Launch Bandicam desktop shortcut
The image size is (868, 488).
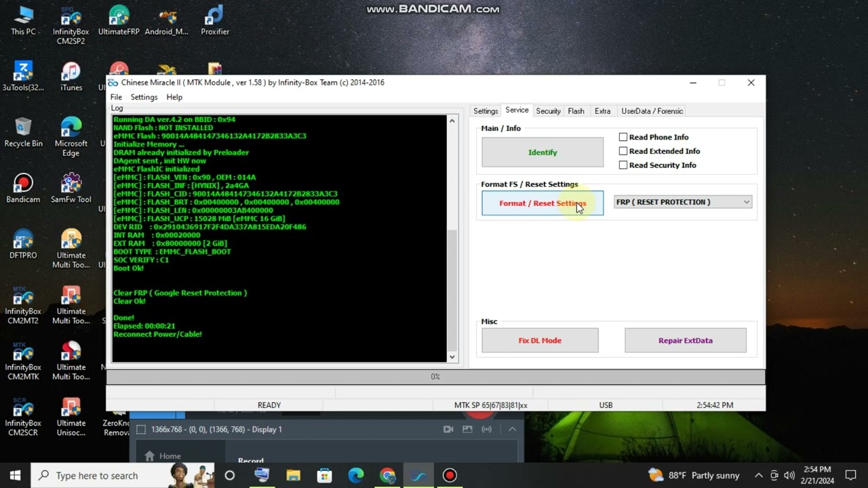[x=23, y=188]
